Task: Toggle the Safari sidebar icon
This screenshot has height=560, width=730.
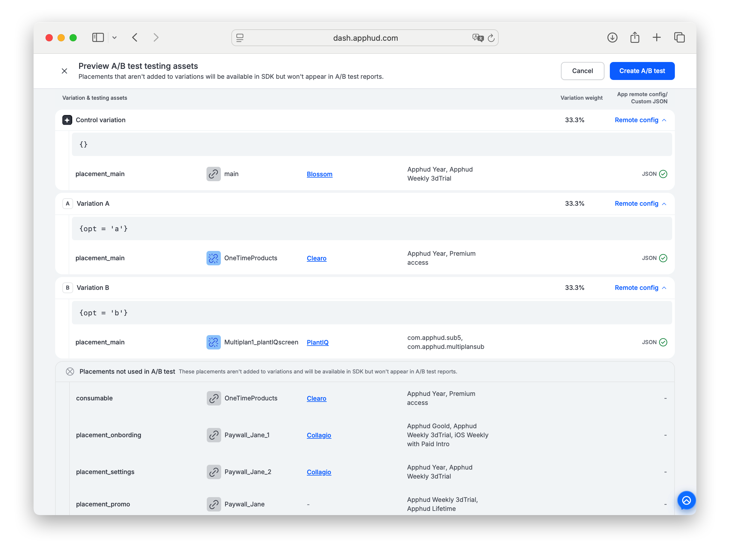Action: (x=98, y=38)
